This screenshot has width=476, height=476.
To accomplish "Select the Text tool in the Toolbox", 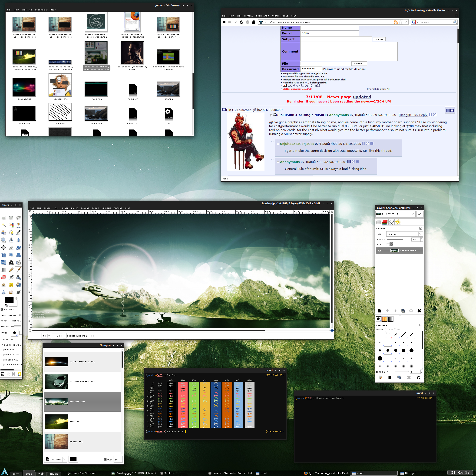I will tap(11, 262).
